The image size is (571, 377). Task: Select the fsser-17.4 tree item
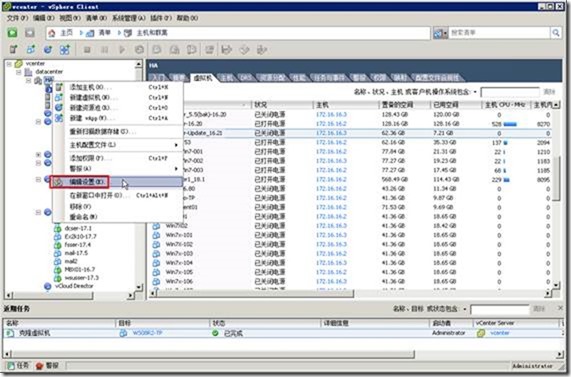[x=78, y=245]
